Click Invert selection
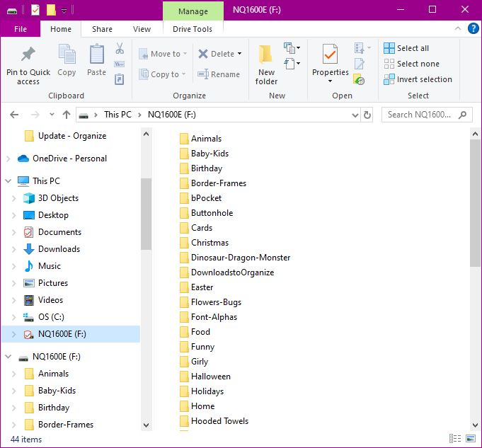This screenshot has height=448, width=482. 418,79
